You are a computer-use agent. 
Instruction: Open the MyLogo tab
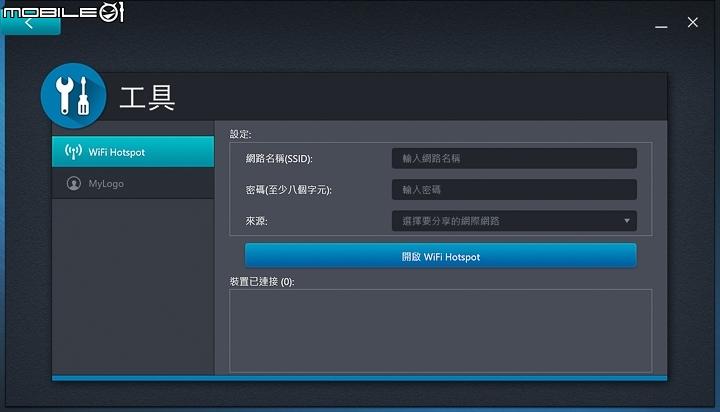coord(133,183)
